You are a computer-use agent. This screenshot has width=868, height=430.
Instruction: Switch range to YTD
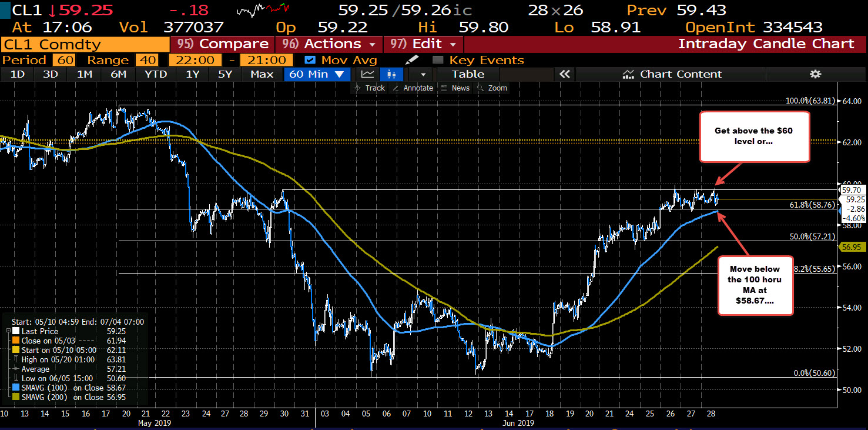[x=156, y=74]
